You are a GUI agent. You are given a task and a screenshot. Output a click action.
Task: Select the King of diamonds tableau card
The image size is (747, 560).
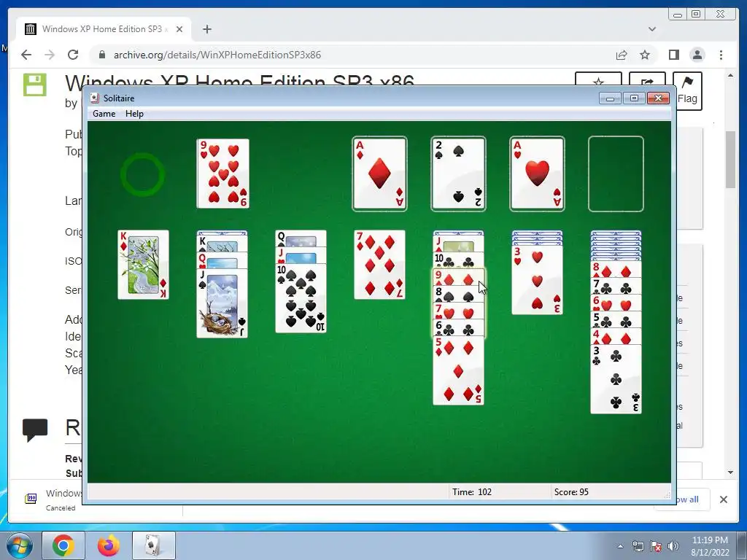144,265
